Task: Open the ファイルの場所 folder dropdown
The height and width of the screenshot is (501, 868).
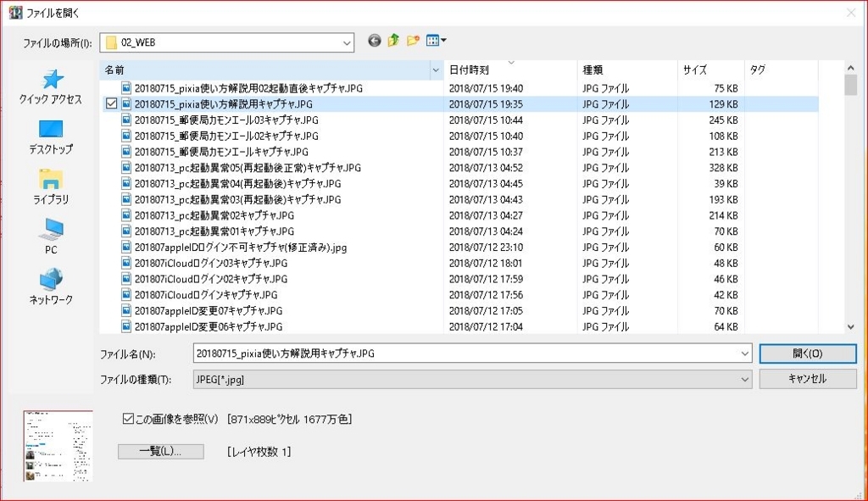Action: [347, 42]
